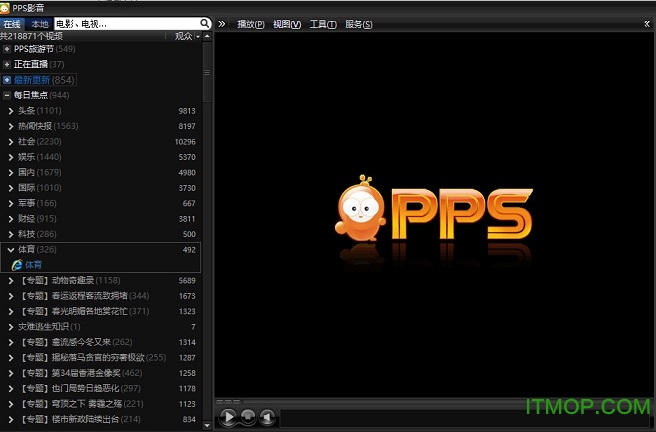656x432 pixels.
Task: Open the 播放(P) menu
Action: 251,24
